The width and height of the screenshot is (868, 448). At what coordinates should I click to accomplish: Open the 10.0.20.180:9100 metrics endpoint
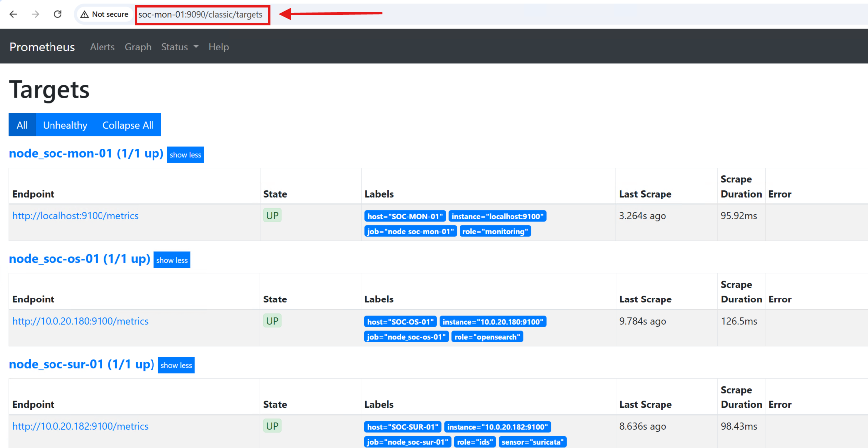coord(80,321)
